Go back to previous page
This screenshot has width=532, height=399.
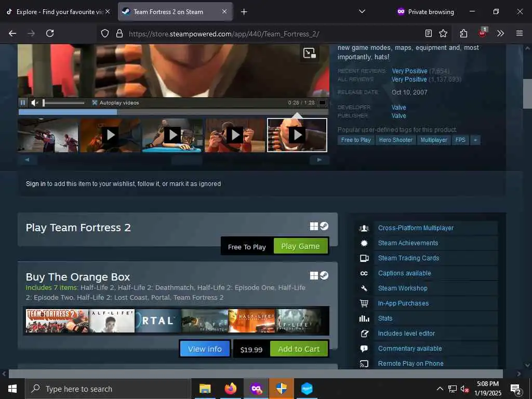pos(12,33)
